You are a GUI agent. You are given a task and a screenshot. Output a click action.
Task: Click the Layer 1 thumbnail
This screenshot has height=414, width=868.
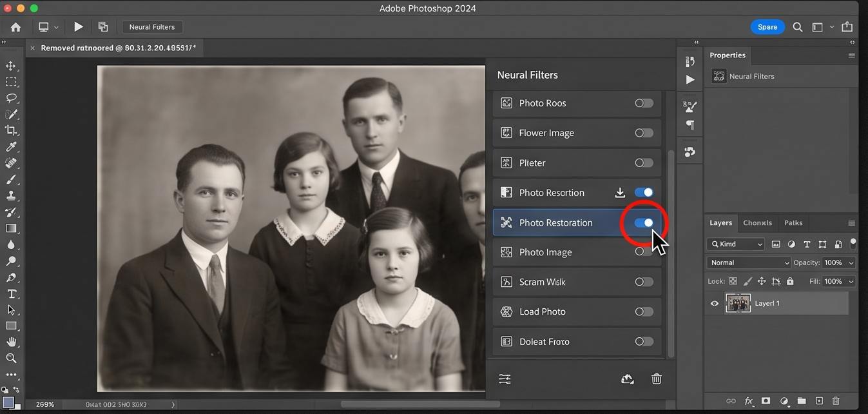(x=738, y=303)
